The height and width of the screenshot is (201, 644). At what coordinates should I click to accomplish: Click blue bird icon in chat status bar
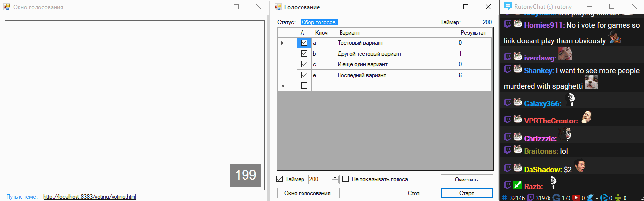tap(590, 197)
